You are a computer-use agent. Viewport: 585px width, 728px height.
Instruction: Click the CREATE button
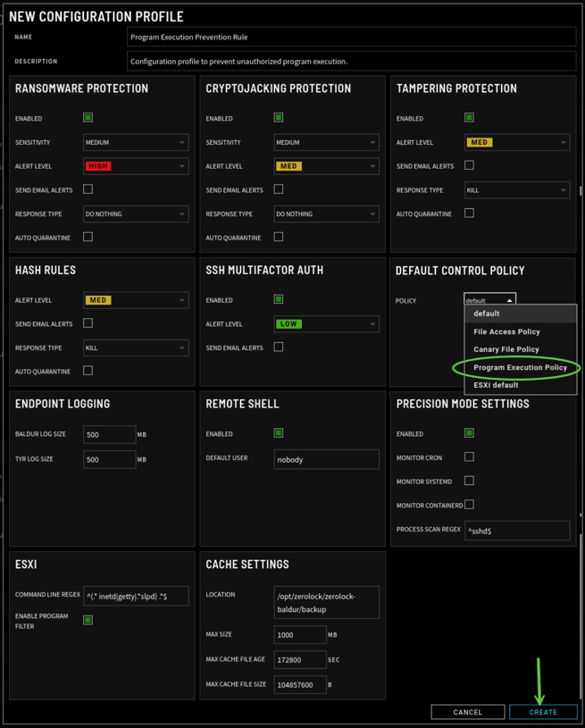tap(543, 712)
